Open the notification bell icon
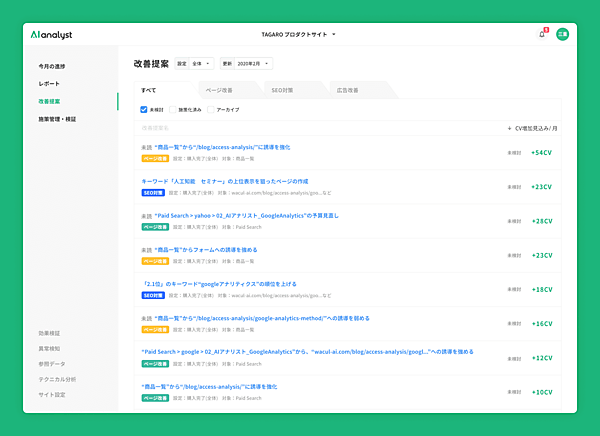 click(542, 34)
